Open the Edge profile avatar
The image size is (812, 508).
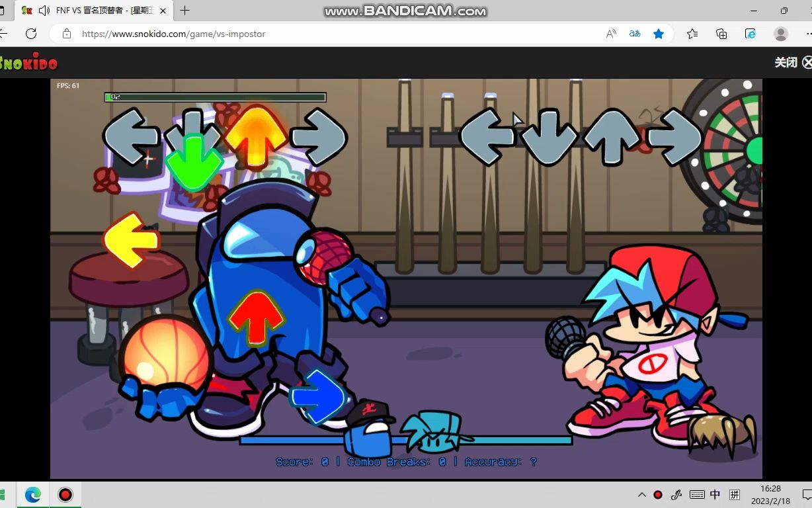781,34
